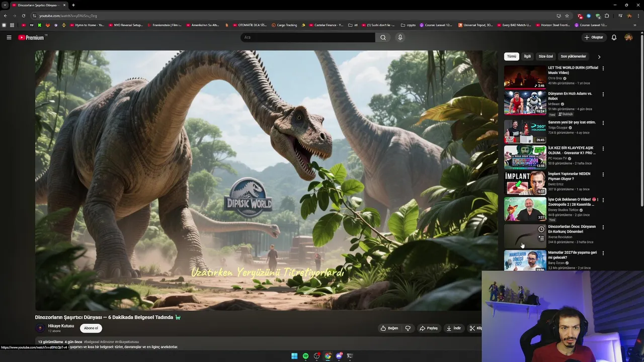This screenshot has width=644, height=362.
Task: Open options for Dinozorlardan Önce video
Action: coord(603,227)
